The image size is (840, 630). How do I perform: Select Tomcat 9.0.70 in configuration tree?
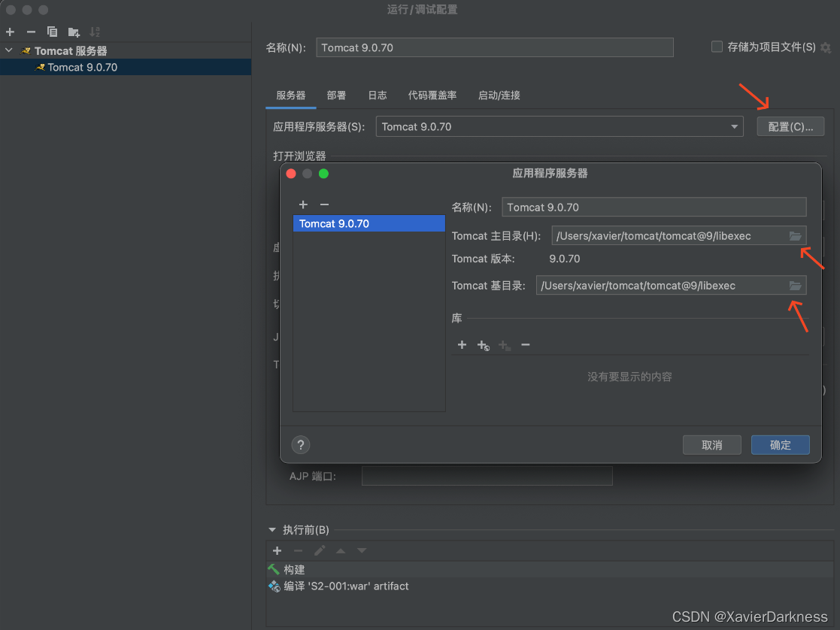click(x=126, y=67)
